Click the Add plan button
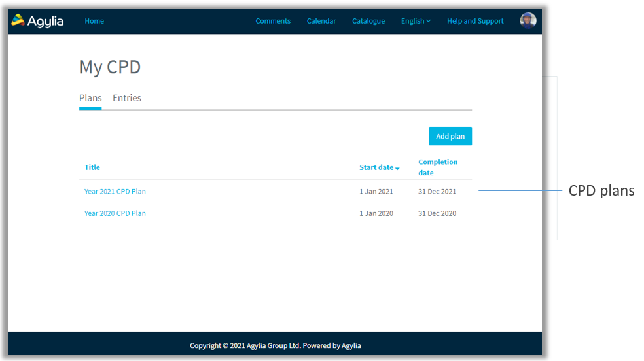The height and width of the screenshot is (361, 644). click(450, 136)
